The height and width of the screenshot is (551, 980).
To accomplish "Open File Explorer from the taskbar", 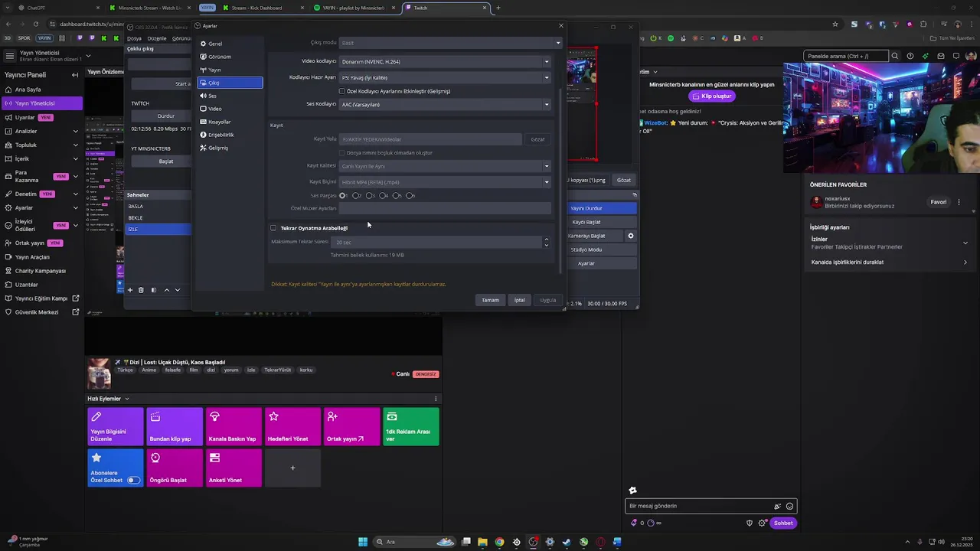I will tap(482, 542).
